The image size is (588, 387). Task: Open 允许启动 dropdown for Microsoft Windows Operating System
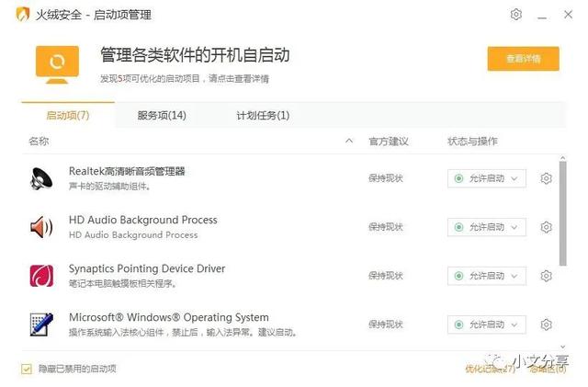486,324
